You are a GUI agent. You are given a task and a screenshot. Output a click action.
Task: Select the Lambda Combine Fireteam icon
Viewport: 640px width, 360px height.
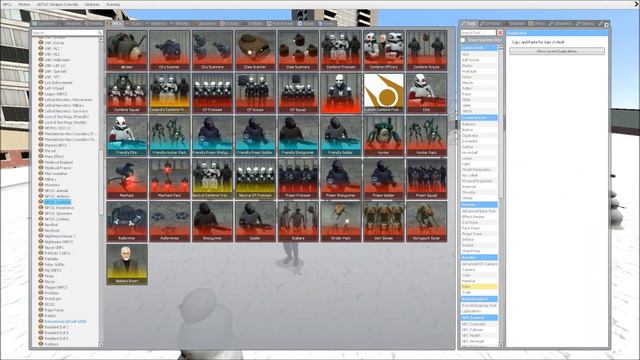[384, 93]
